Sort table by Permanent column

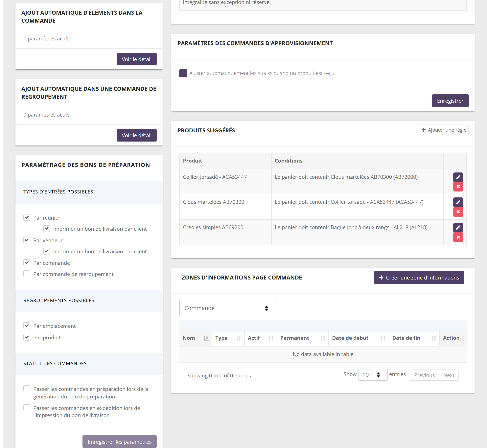303,338
